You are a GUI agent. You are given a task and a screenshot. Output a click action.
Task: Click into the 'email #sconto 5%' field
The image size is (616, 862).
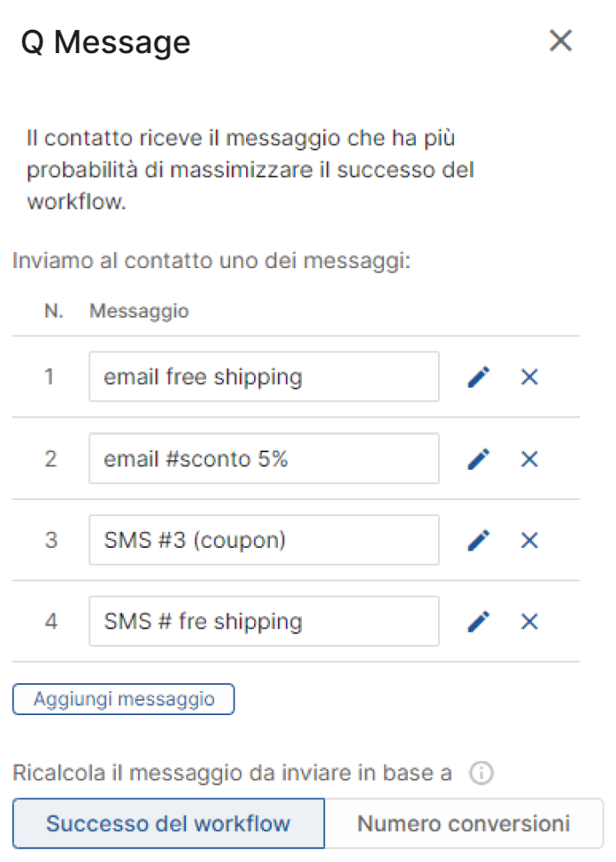pyautogui.click(x=264, y=459)
